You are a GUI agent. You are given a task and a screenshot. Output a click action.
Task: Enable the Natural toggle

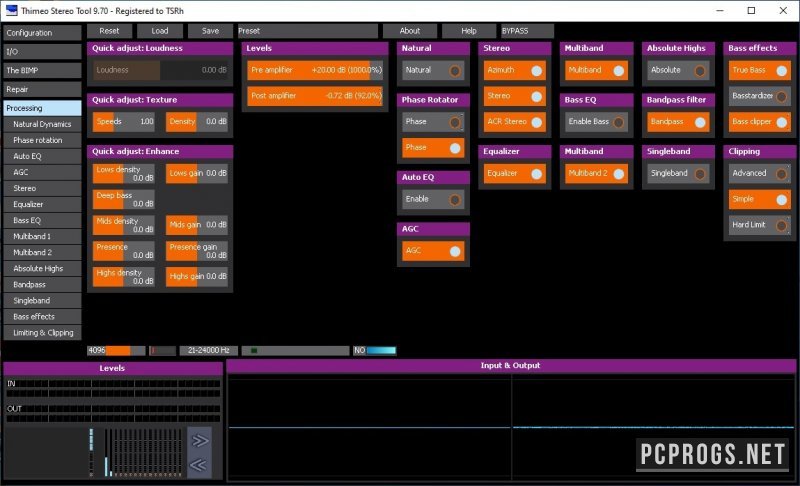[433, 70]
